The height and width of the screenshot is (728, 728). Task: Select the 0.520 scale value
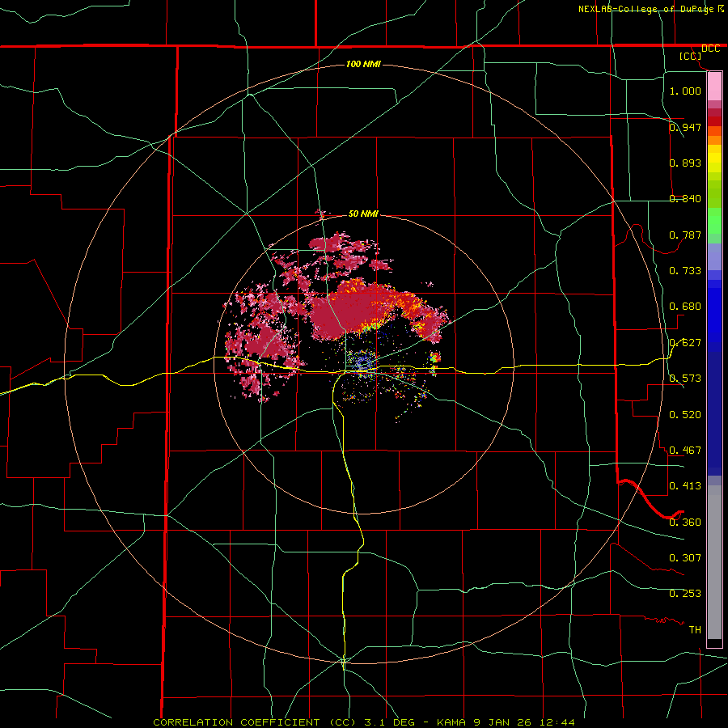[x=685, y=414]
